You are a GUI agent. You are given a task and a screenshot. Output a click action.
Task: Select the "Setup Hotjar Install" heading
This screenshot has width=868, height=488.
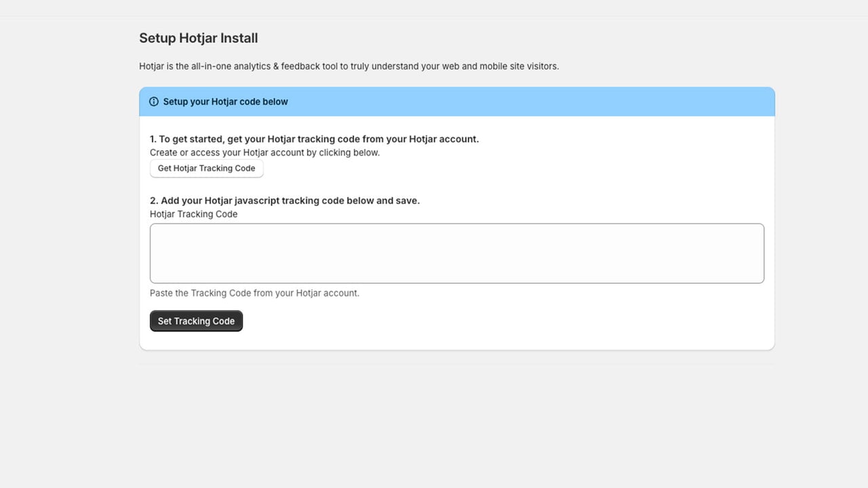click(x=199, y=38)
